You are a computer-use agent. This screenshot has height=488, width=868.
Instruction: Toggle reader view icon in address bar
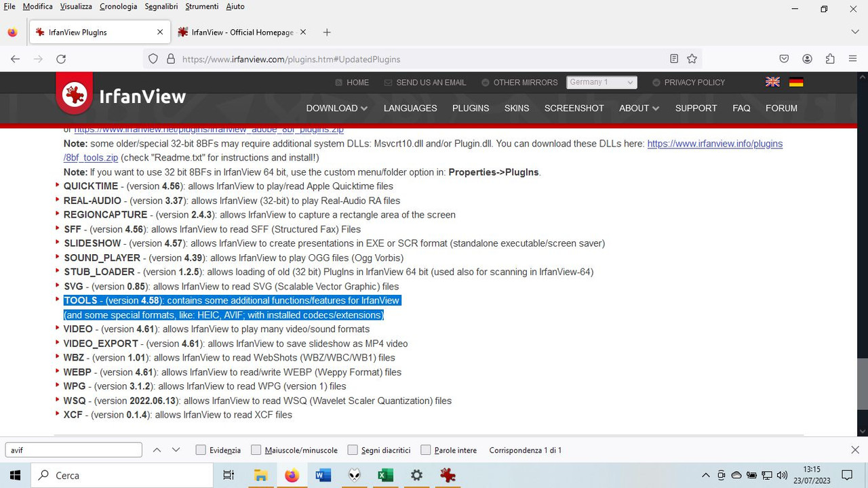point(674,59)
